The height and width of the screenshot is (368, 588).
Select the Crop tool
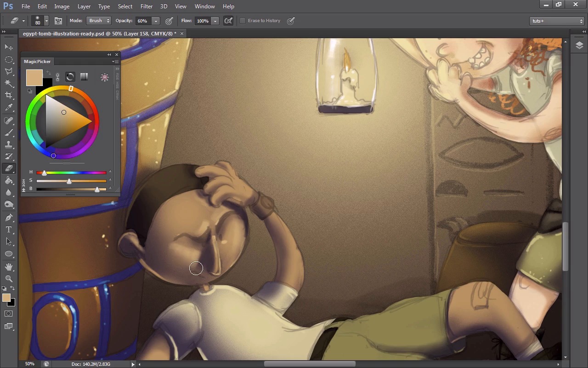[9, 95]
